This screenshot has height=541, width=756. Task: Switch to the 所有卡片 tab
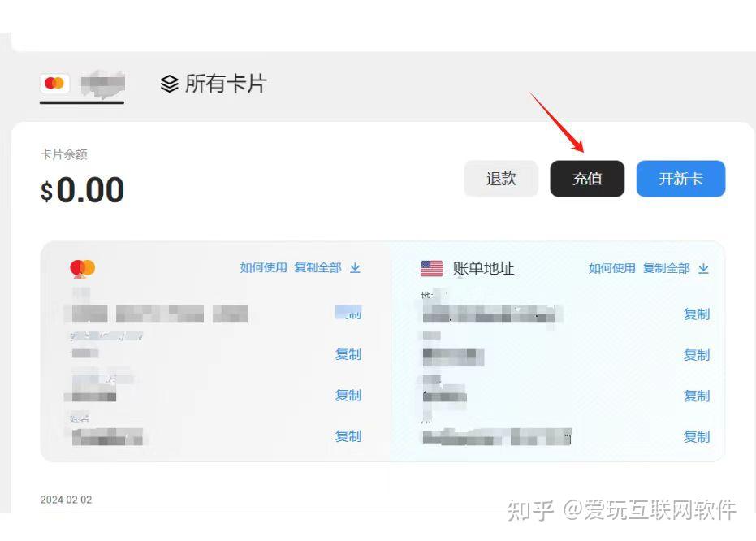point(214,84)
